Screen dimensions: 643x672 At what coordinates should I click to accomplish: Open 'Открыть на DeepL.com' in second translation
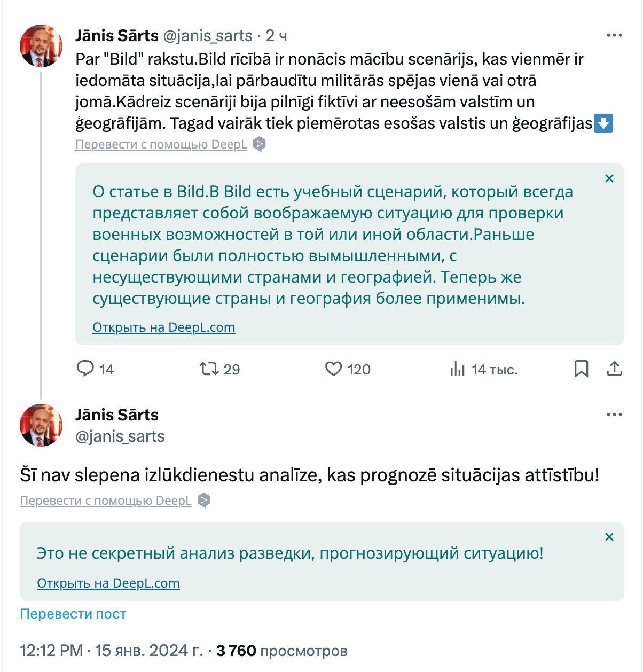[x=108, y=583]
